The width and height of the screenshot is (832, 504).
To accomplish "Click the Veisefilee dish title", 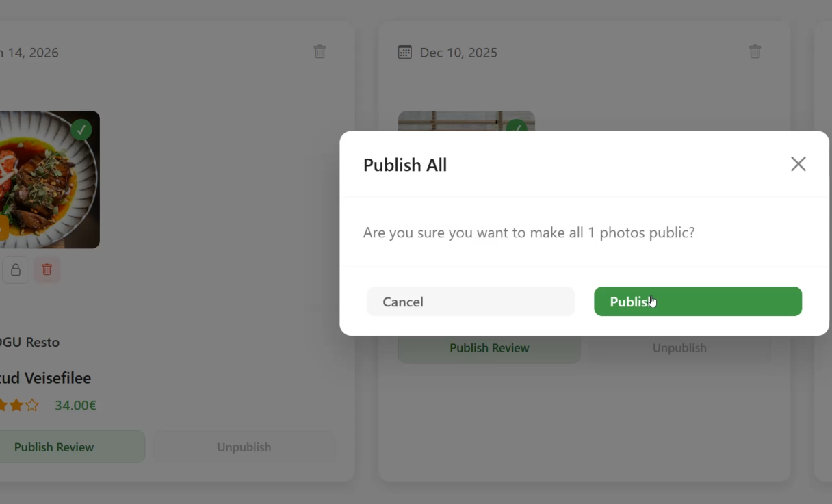I will click(x=45, y=377).
